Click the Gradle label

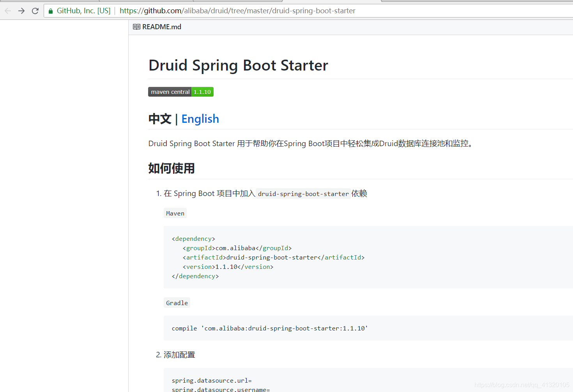177,303
